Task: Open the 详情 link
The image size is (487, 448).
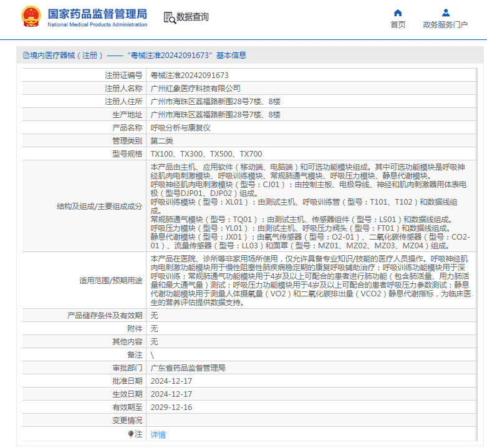Action: (x=158, y=434)
